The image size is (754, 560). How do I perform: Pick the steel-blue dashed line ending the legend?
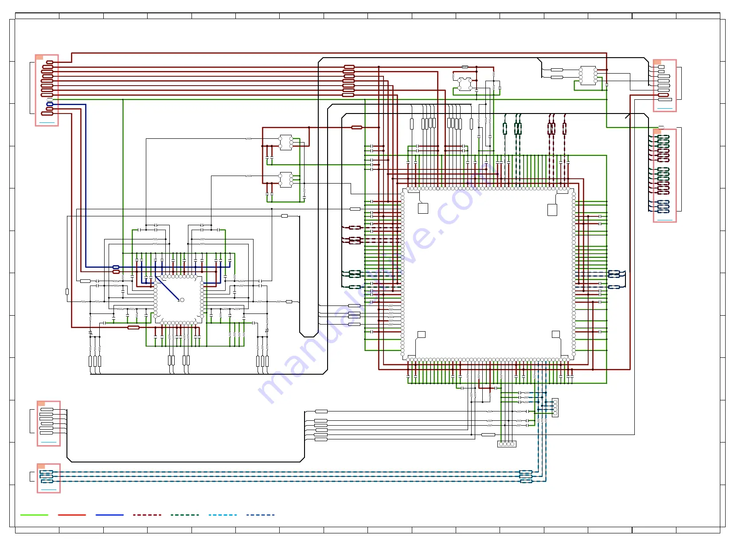click(260, 515)
